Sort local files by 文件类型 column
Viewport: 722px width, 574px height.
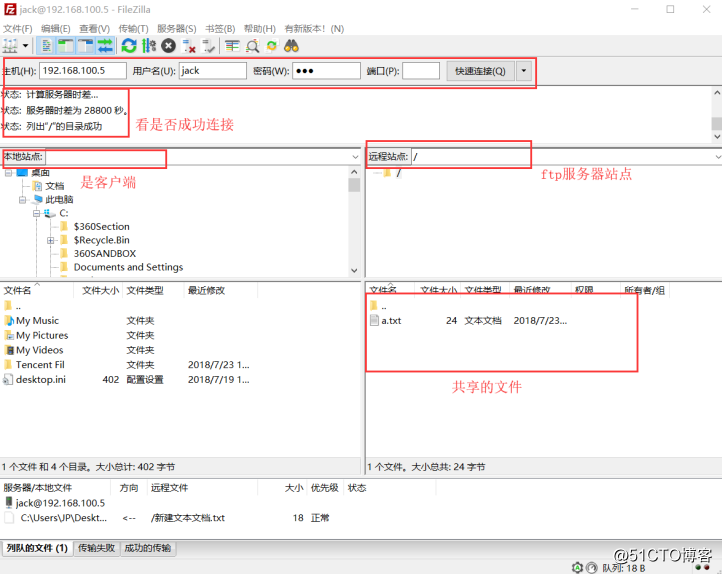pyautogui.click(x=153, y=290)
